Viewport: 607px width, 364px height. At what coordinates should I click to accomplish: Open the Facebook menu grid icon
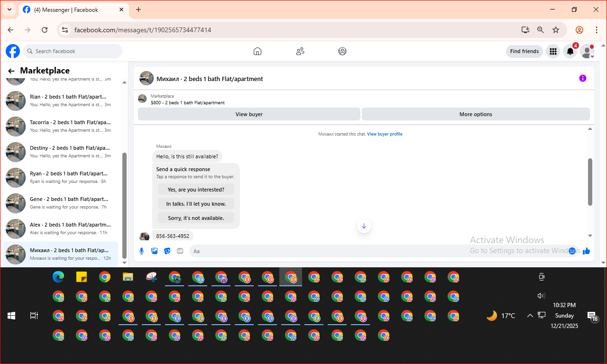point(552,51)
